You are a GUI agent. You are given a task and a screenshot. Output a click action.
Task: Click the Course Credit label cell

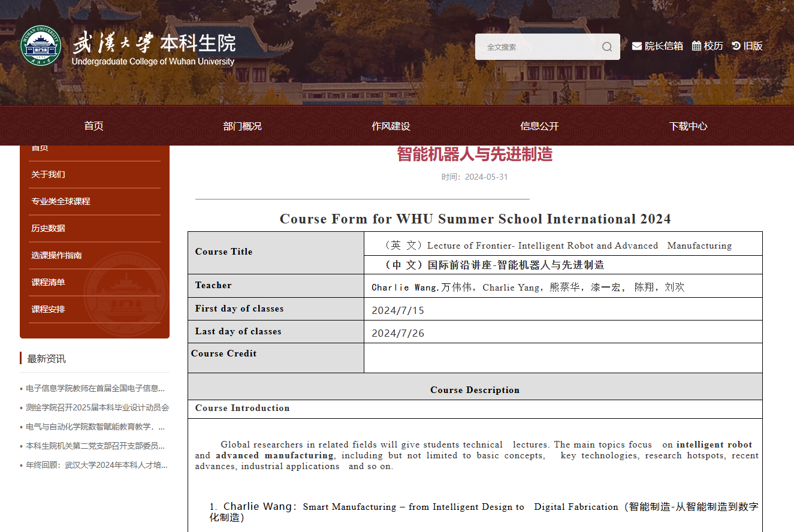tap(276, 358)
